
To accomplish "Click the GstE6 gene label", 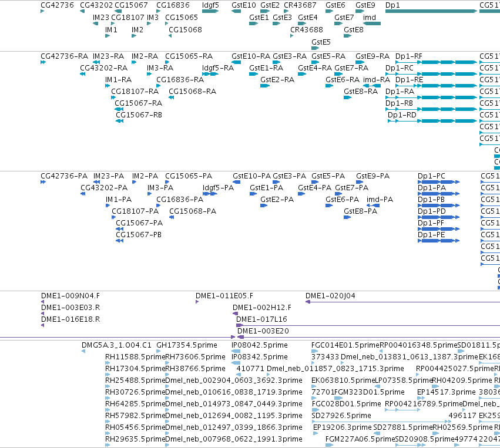I will pos(335,5).
